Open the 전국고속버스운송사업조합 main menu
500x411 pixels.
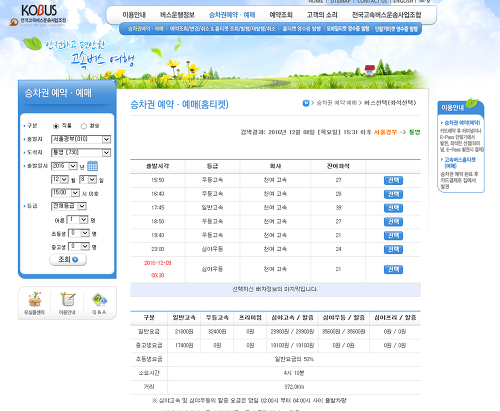pyautogui.click(x=387, y=15)
